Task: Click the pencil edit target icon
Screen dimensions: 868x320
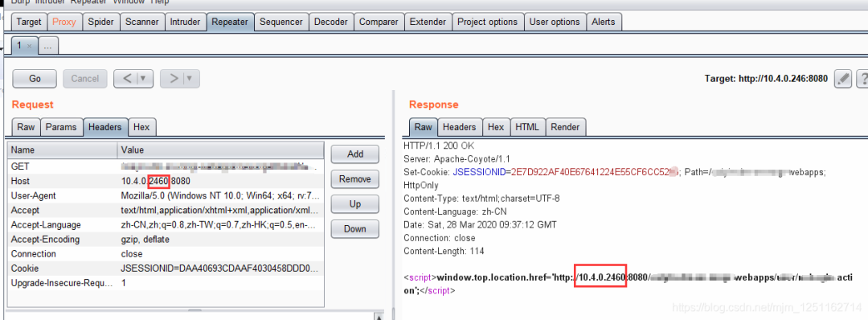Action: (843, 79)
